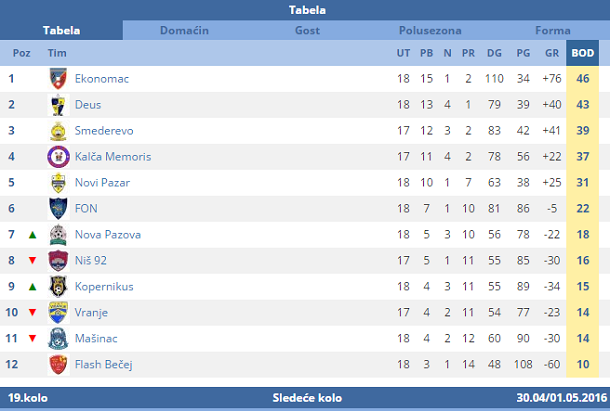This screenshot has height=411, width=610.
Task: Select the Polusezona tab
Action: (430, 30)
